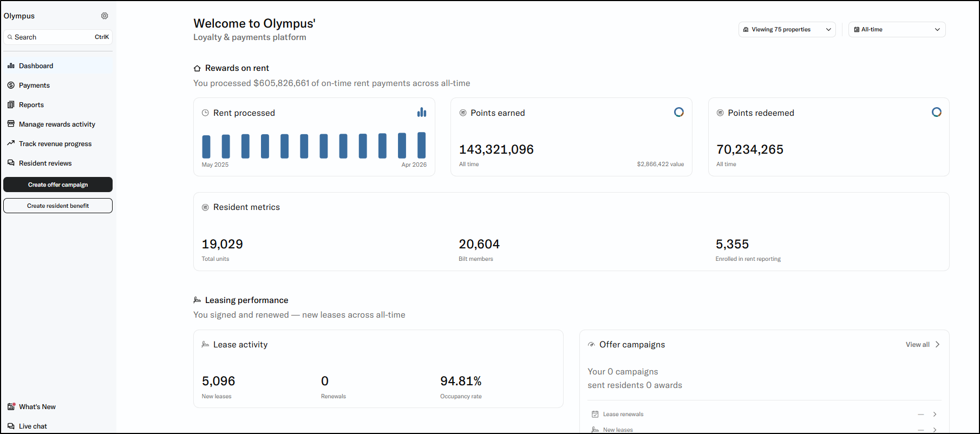Click the bar chart icon in Rent processed

tap(422, 112)
